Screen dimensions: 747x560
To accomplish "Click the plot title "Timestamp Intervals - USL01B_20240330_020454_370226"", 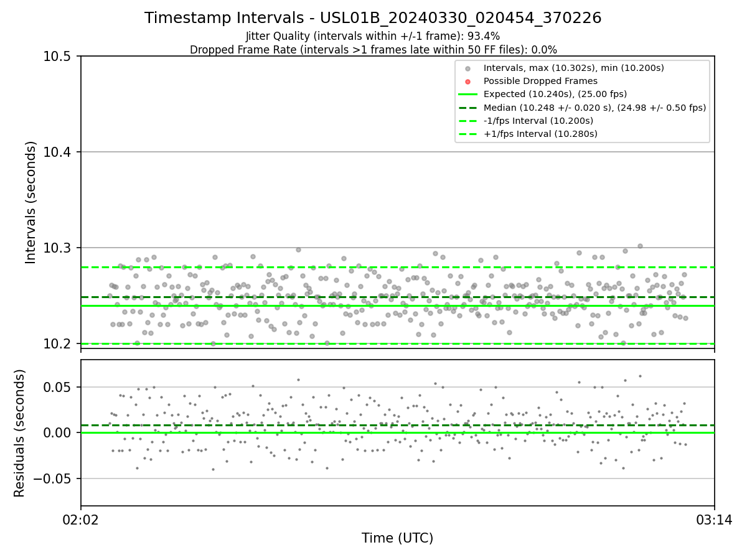I will (373, 18).
